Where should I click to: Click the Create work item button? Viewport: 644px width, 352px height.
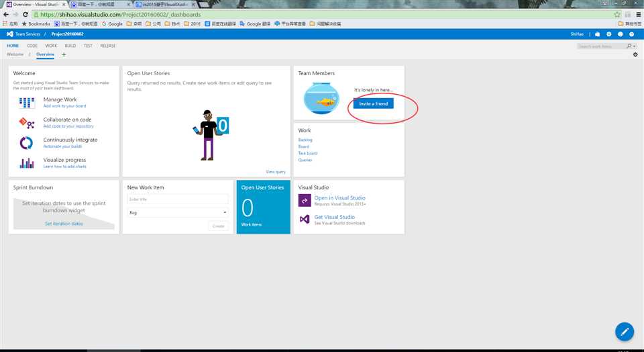click(219, 226)
